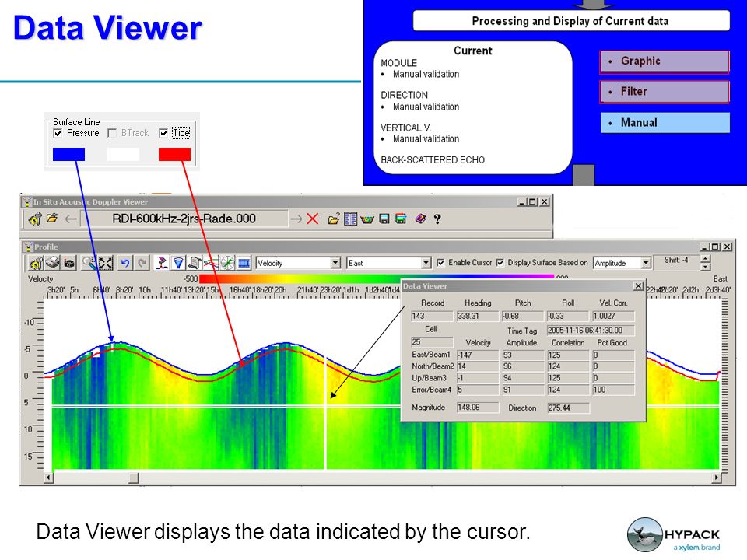The height and width of the screenshot is (560, 747).
Task: Uncheck Display Surface Based on option
Action: point(500,262)
